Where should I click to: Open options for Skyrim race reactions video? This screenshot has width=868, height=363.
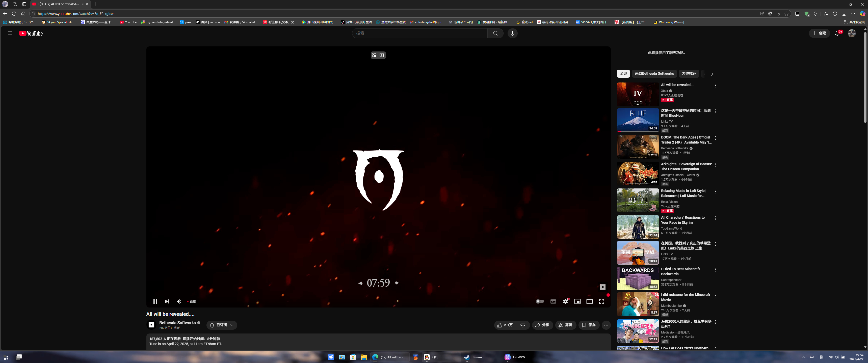click(x=715, y=218)
